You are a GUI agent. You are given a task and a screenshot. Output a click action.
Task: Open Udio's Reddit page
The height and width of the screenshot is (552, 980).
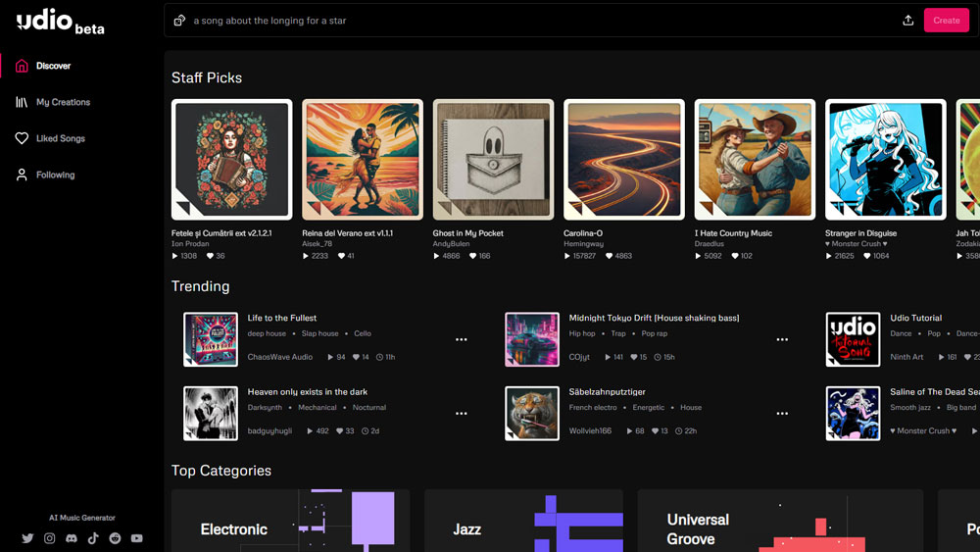115,538
